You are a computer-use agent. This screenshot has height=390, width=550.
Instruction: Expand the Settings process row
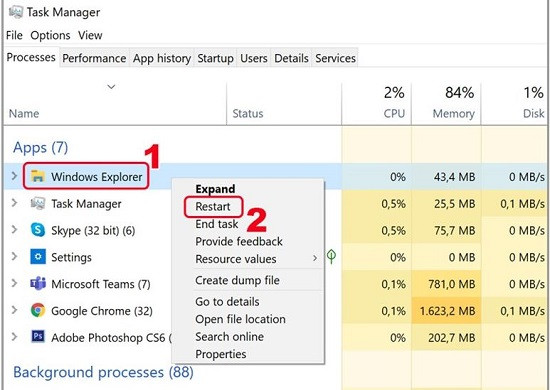[x=14, y=256]
